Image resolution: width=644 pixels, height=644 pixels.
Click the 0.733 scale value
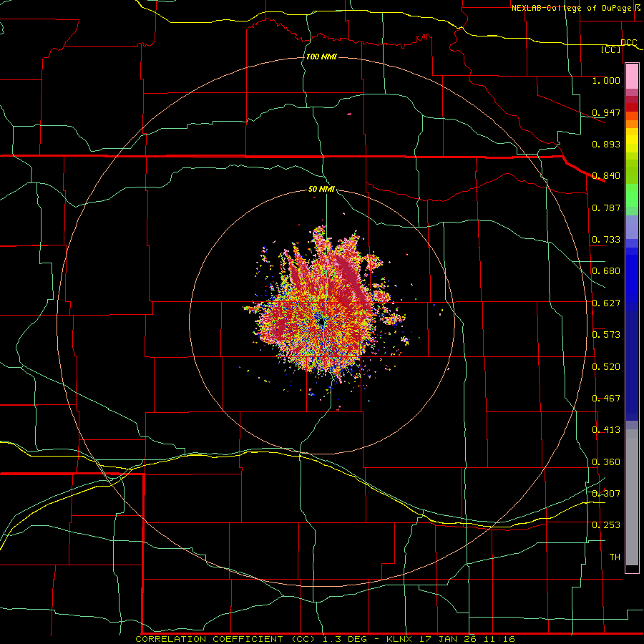(x=606, y=239)
